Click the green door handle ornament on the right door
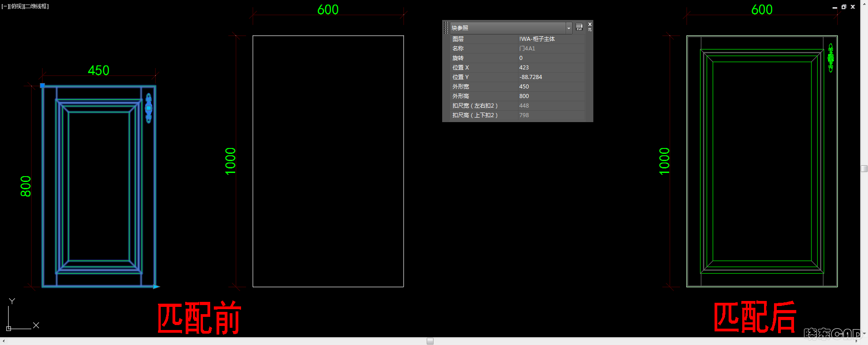The width and height of the screenshot is (868, 345). tap(830, 58)
